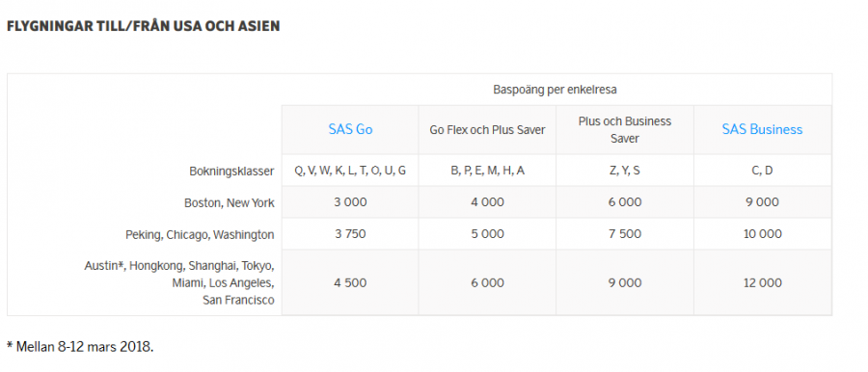Select the Z, Y, S booking classes cell
The height and width of the screenshot is (372, 868).
[625, 171]
